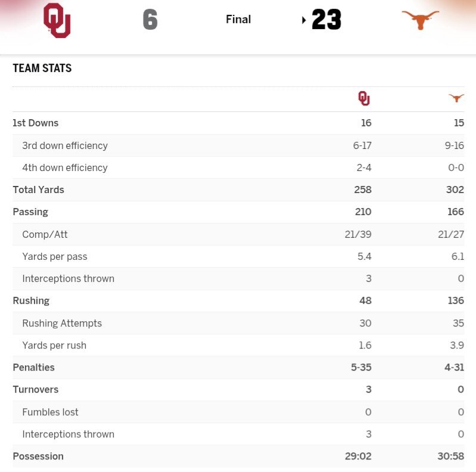This screenshot has height=472, width=476.
Task: Select the 4th down efficiency row label
Action: (65, 167)
